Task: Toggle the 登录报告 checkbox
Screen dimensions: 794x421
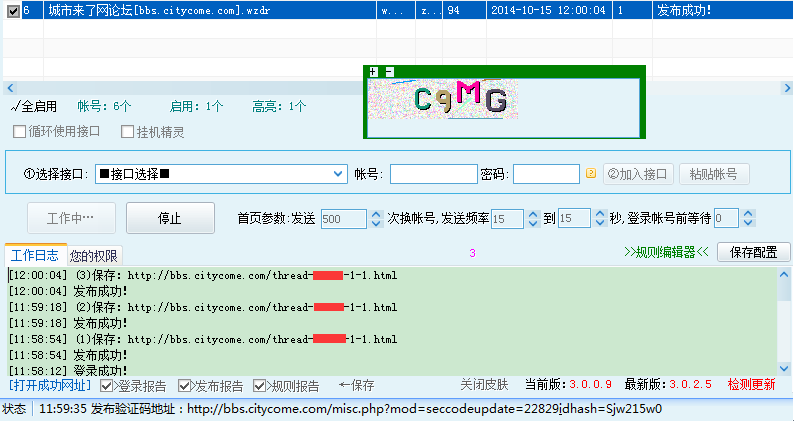Action: pos(107,385)
